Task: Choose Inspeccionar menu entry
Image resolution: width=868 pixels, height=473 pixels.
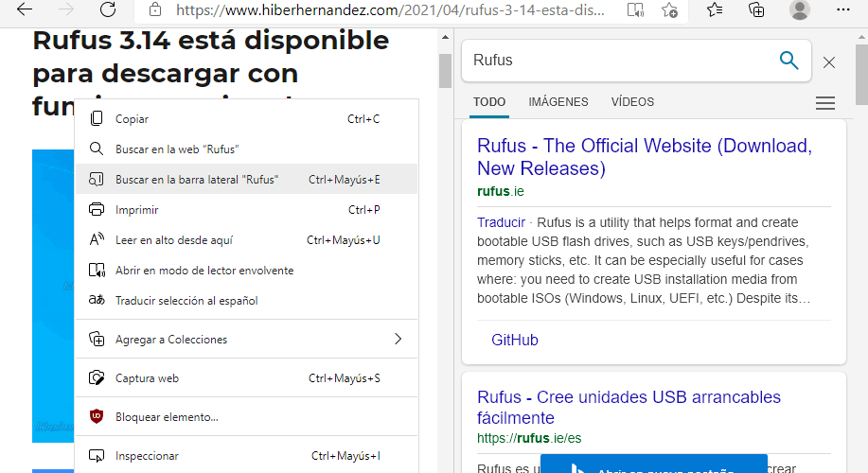Action: [246, 456]
